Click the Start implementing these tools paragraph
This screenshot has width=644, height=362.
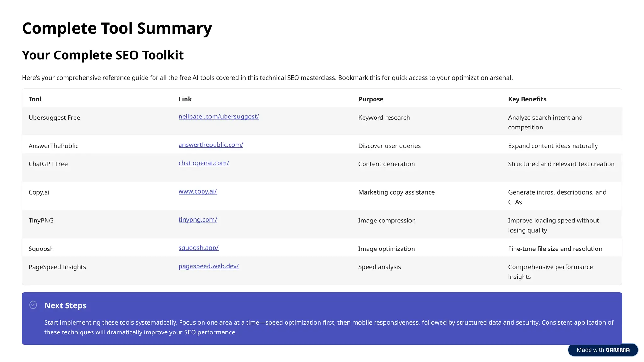[x=329, y=327]
